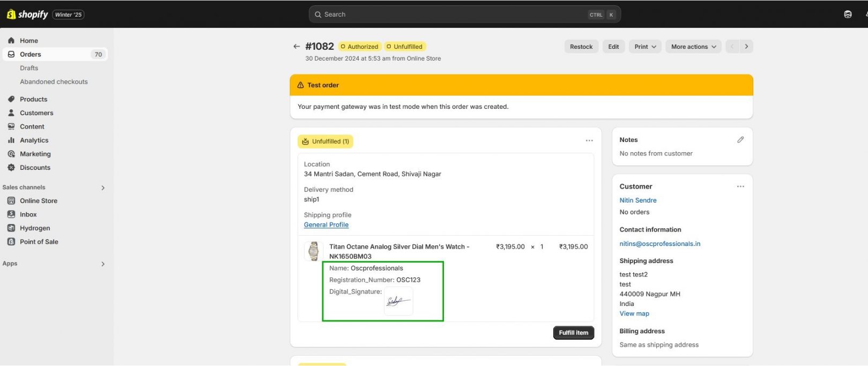Expand the More actions dropdown
Viewport: 868px width, 366px height.
coord(693,47)
